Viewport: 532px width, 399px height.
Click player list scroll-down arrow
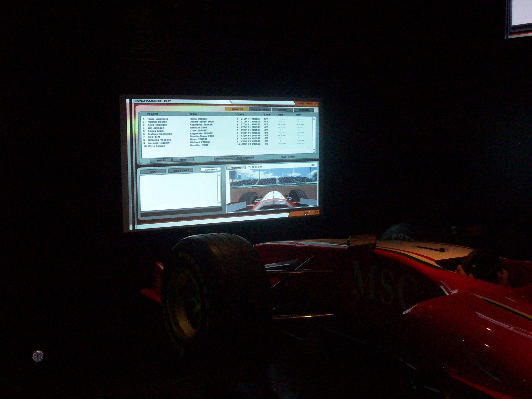[314, 151]
